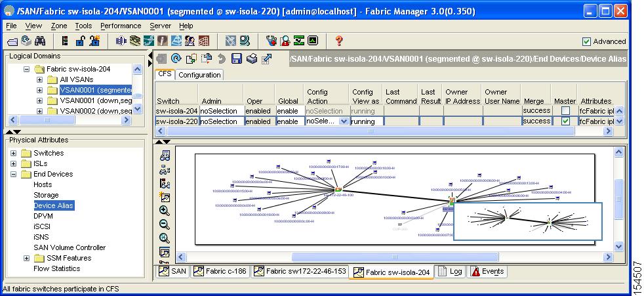Click the rediscover fabric toolbar icon
644x296 pixels.
coord(26,41)
